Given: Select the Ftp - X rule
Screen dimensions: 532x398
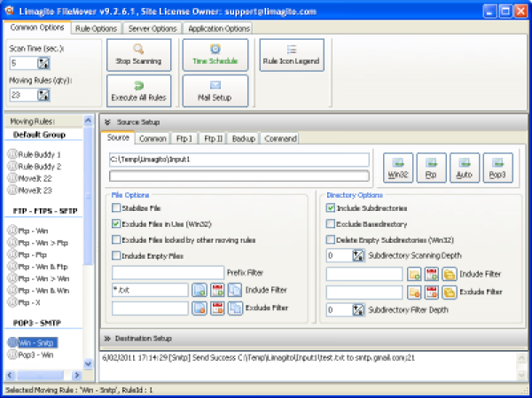Looking at the screenshot, I should click(24, 302).
